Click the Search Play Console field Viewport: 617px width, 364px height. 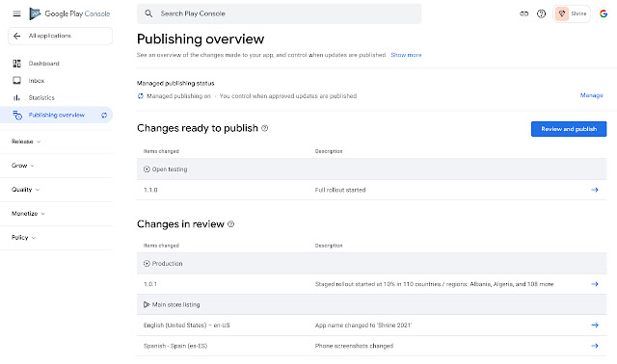pos(279,13)
